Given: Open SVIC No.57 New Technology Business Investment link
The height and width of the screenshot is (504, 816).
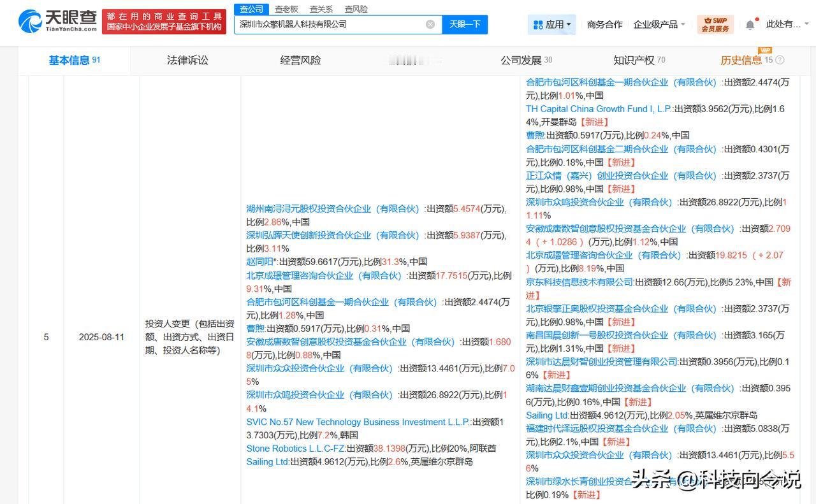Looking at the screenshot, I should (x=358, y=422).
